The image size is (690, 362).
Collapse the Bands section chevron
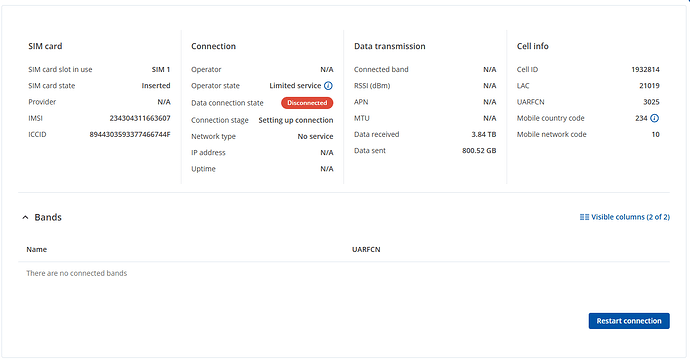coord(25,217)
